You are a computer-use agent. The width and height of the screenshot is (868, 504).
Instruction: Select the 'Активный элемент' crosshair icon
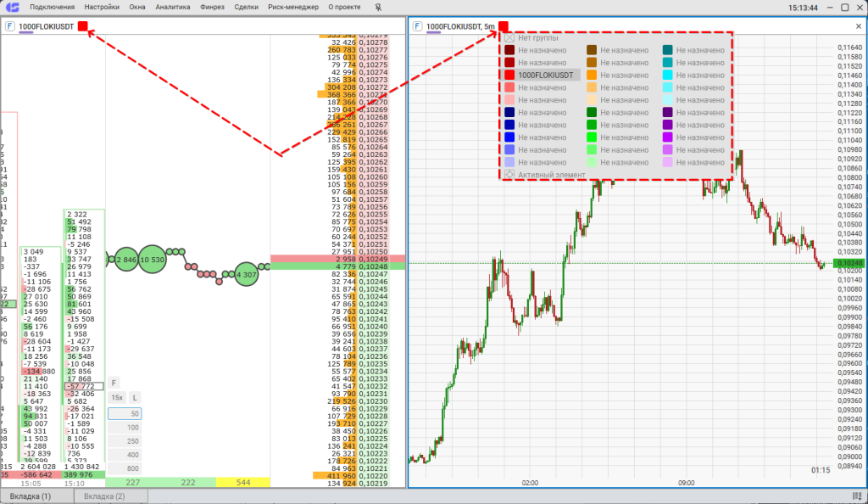tap(509, 175)
